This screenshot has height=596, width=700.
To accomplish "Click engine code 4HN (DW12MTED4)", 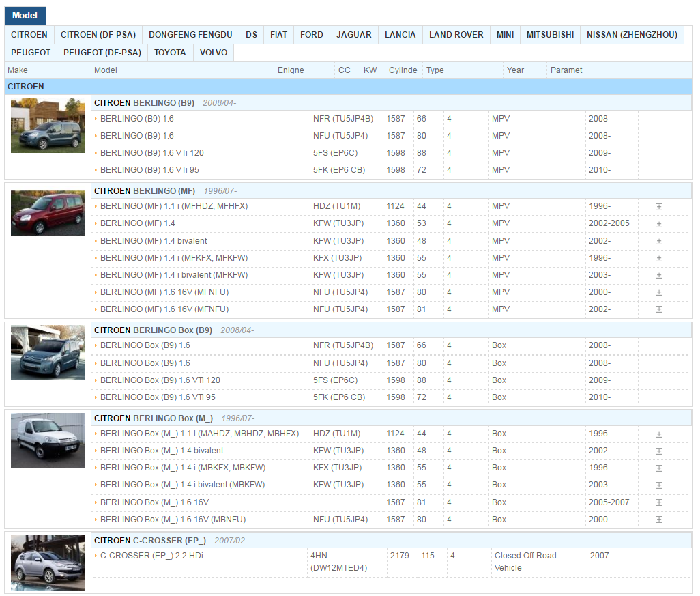I will tap(339, 562).
